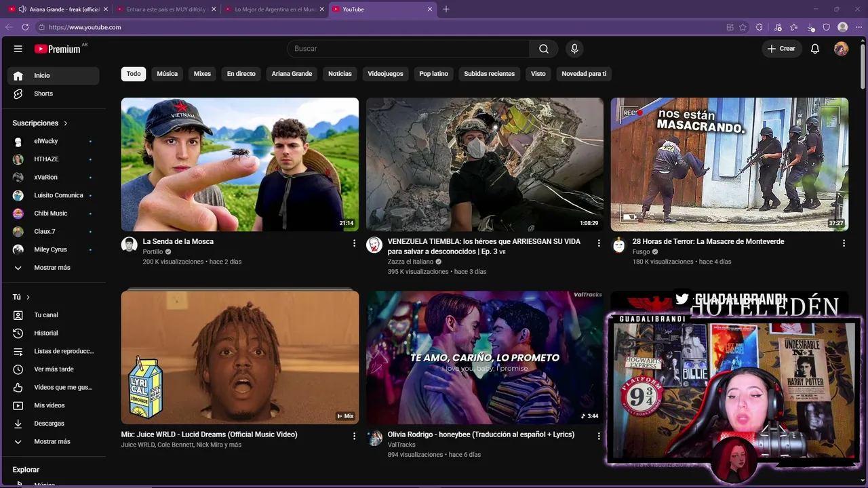This screenshot has height=488, width=868.
Task: Open options menu for 28 Horas de Terror
Action: pyautogui.click(x=844, y=243)
